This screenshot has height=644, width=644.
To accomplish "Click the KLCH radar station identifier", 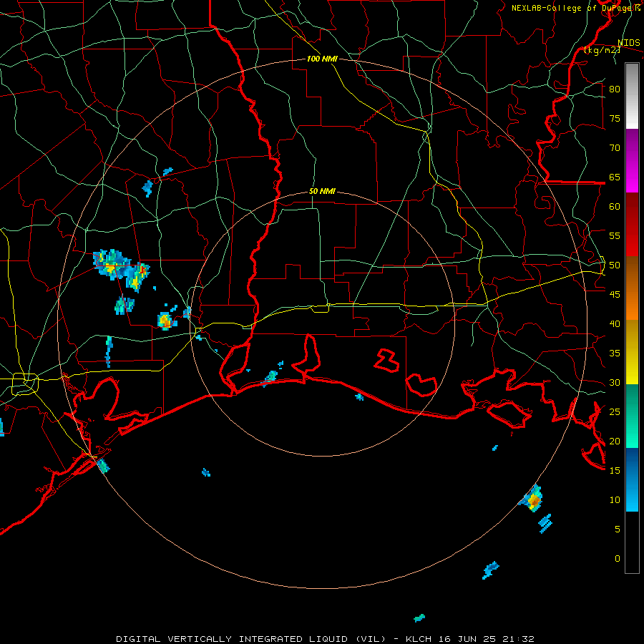I will tap(419, 639).
